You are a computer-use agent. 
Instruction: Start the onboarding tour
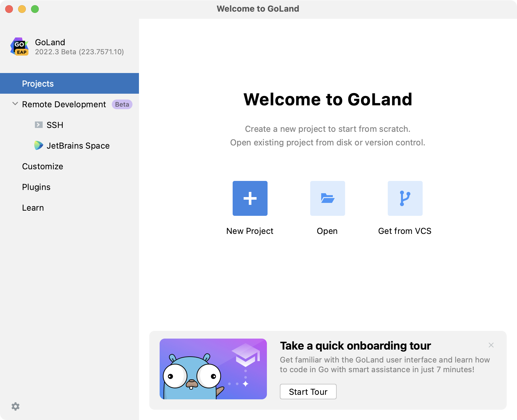(x=308, y=392)
